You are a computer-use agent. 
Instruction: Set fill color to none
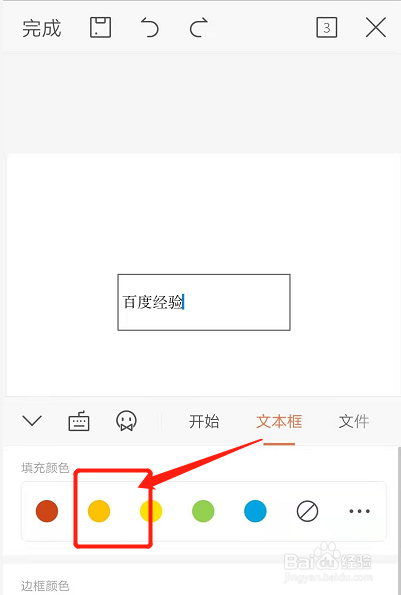pos(307,511)
